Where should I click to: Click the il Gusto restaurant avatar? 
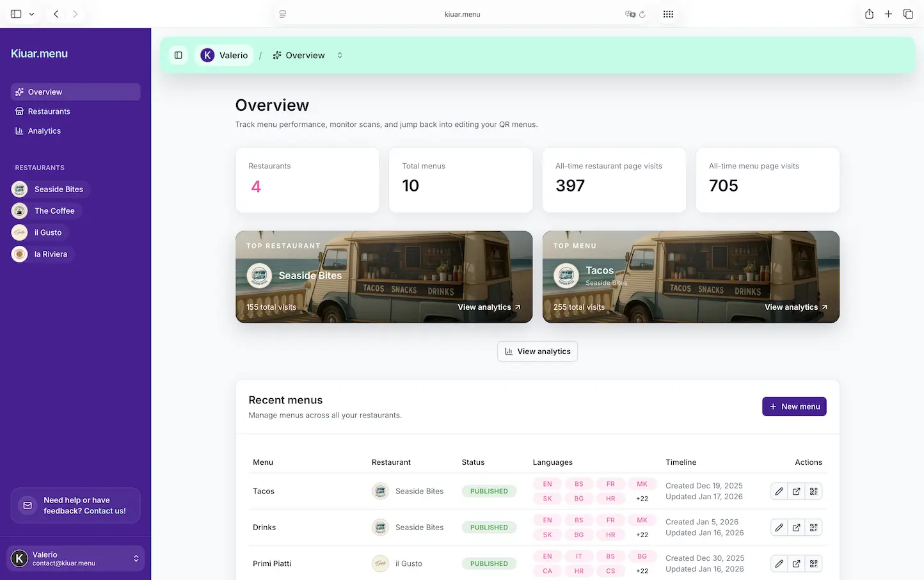pyautogui.click(x=19, y=232)
